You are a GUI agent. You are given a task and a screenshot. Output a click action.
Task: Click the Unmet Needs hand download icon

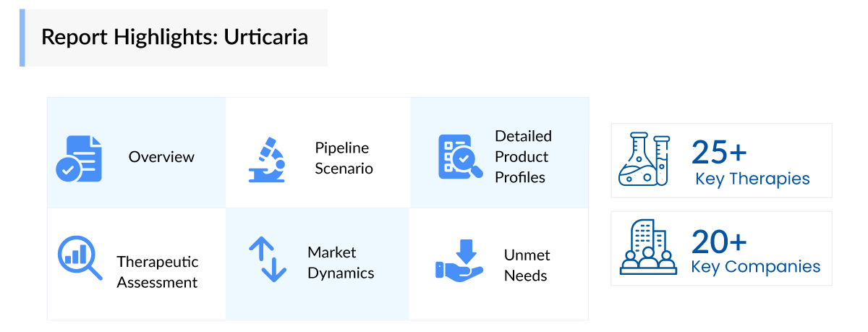tap(459, 261)
